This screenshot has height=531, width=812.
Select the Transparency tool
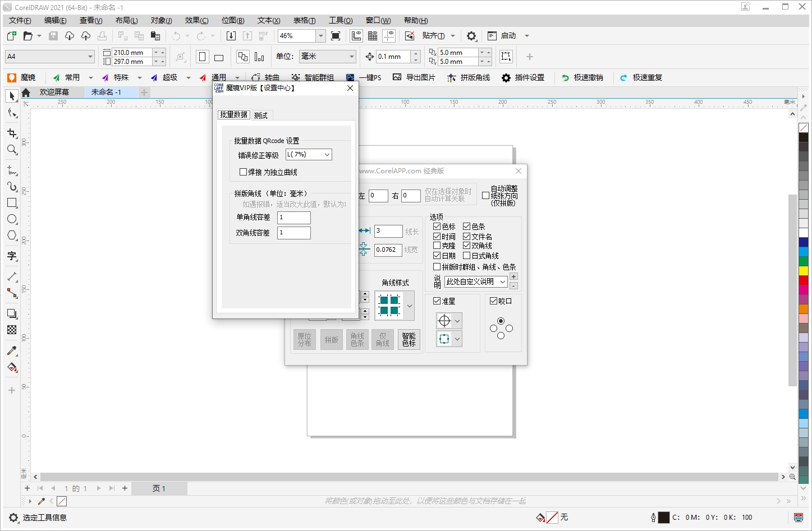pyautogui.click(x=12, y=330)
